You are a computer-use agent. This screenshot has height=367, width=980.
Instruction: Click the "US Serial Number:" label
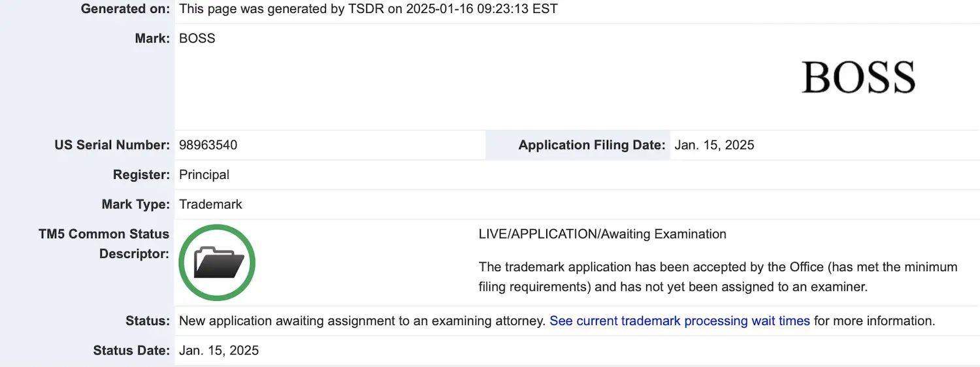(112, 145)
